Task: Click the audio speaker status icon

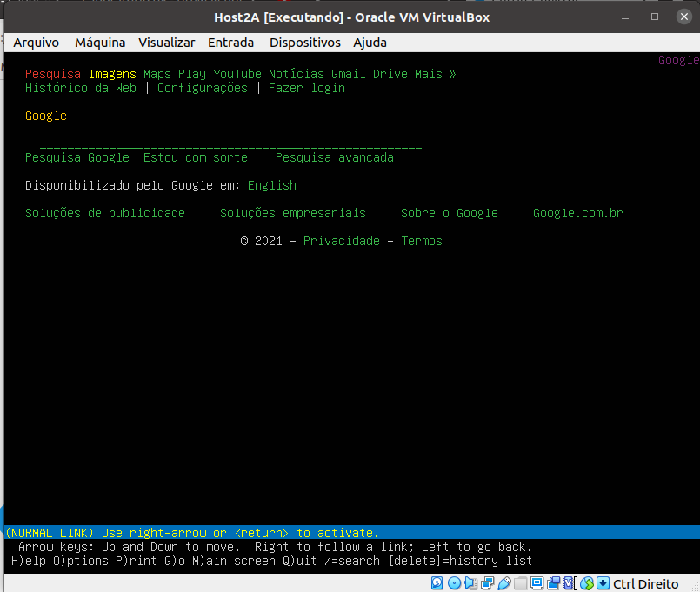Action: click(x=470, y=583)
